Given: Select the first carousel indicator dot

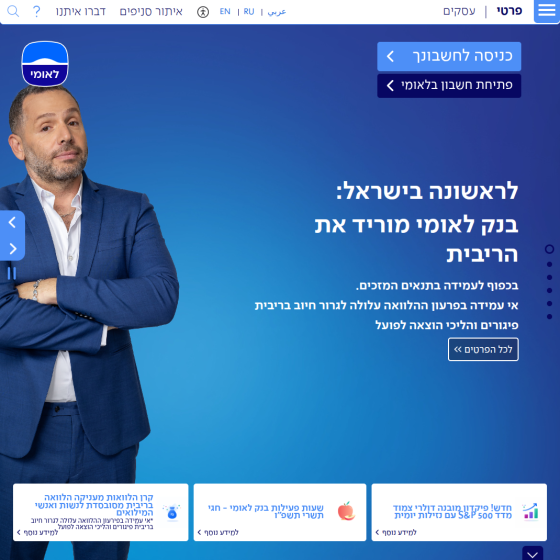Looking at the screenshot, I should 549,249.
